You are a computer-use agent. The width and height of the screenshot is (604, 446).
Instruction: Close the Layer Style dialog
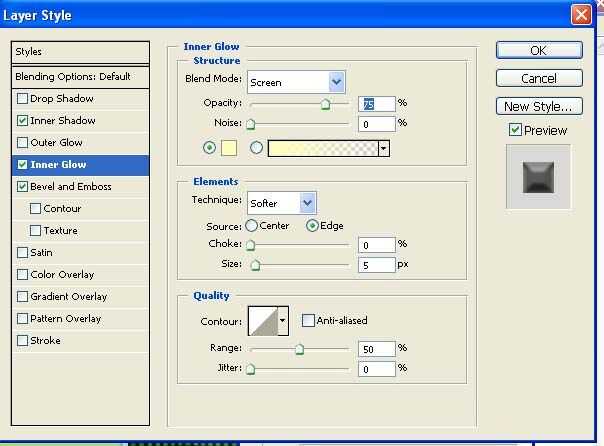click(581, 15)
